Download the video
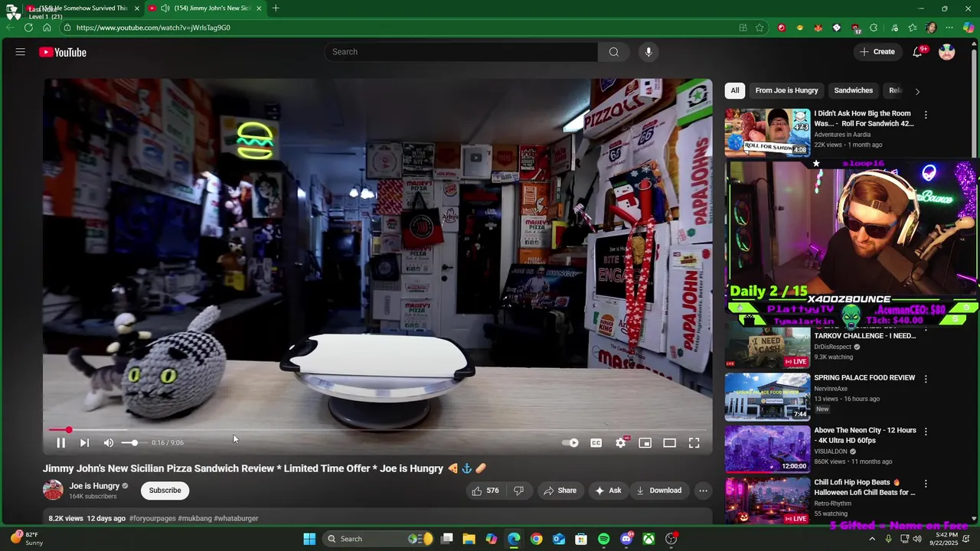 click(x=658, y=491)
